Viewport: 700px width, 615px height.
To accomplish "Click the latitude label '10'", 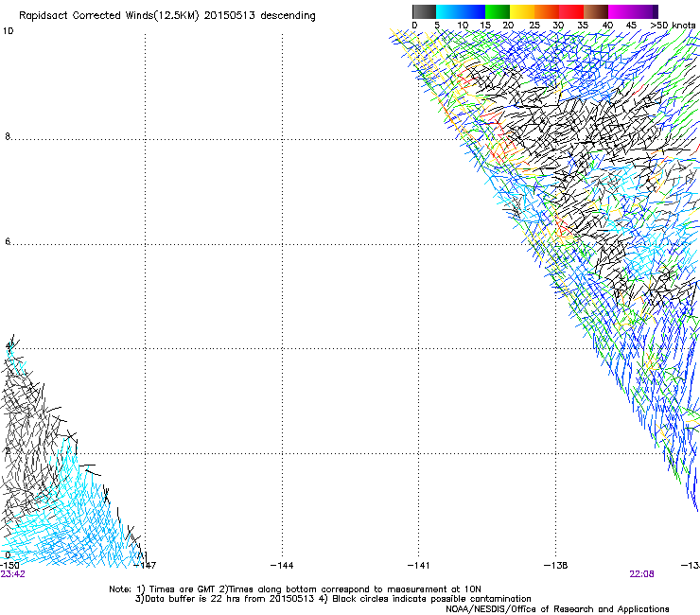I will pos(8,31).
